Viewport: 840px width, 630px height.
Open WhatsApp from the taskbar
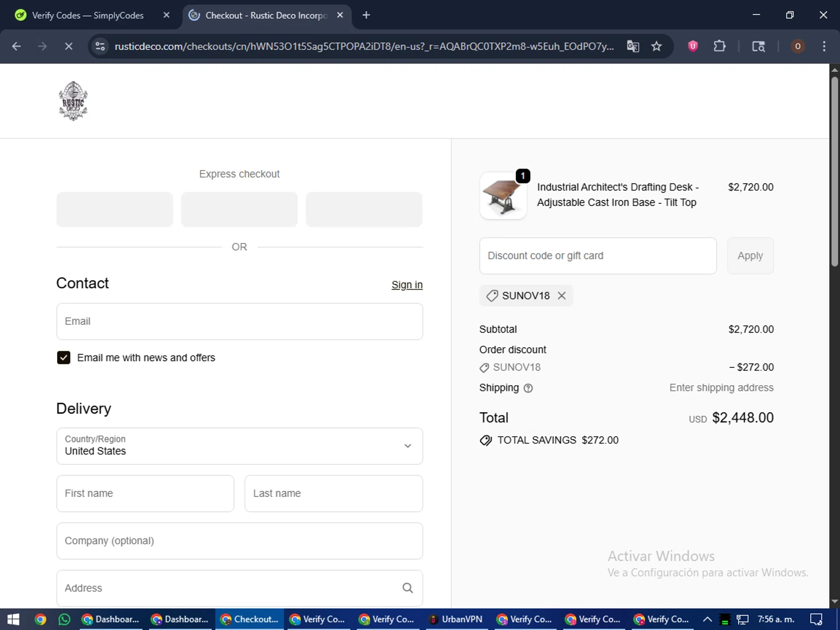click(64, 619)
